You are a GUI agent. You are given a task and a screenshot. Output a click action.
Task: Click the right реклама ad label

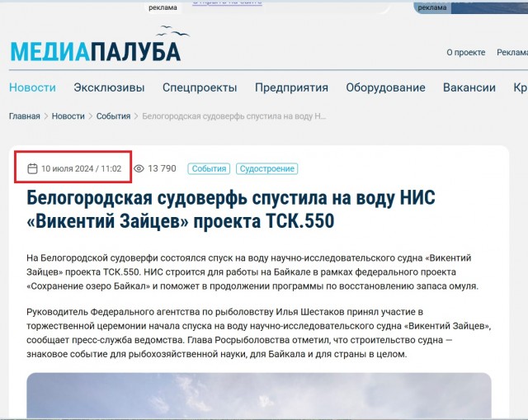tap(432, 7)
